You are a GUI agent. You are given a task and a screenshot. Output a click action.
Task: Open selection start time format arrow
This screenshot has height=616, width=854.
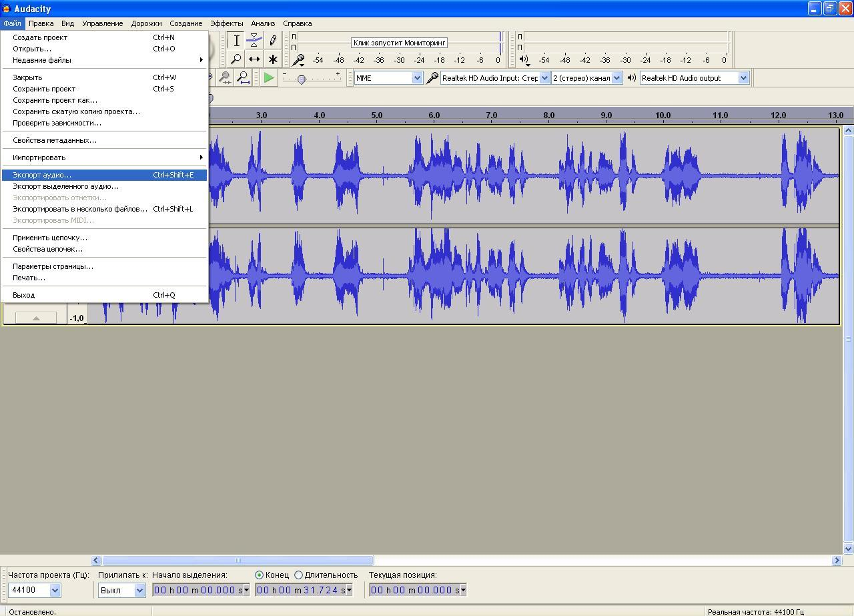tap(246, 590)
